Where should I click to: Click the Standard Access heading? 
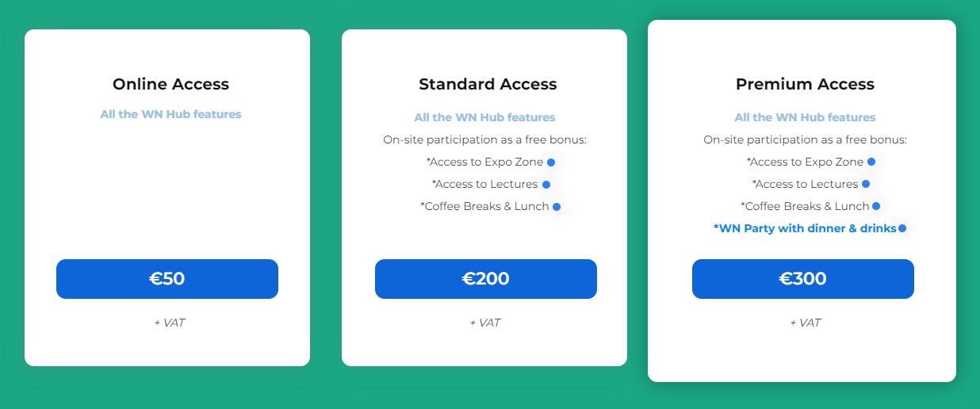[x=488, y=84]
